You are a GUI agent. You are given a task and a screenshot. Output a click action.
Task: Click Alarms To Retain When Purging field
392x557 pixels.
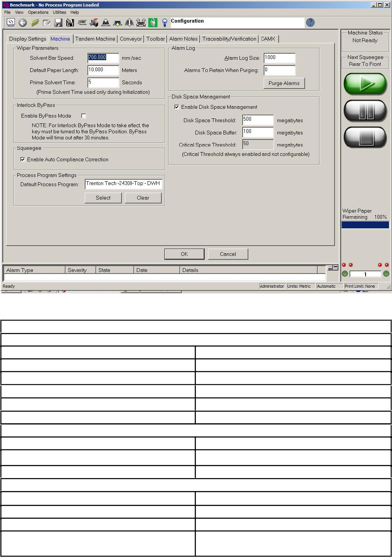280,70
